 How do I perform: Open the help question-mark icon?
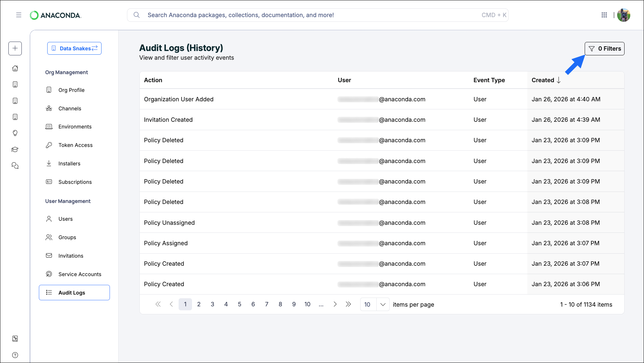tap(15, 355)
